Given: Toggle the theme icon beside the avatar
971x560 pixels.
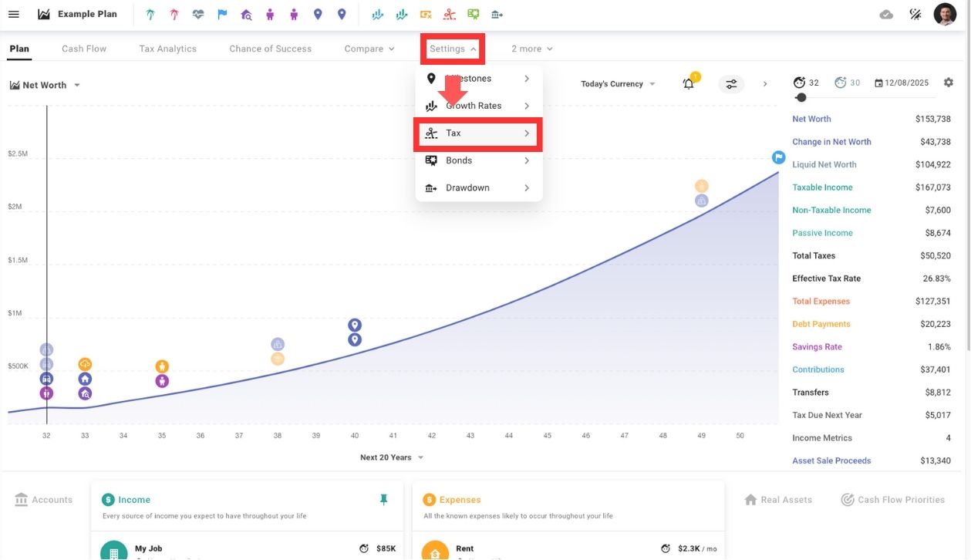Looking at the screenshot, I should point(915,15).
